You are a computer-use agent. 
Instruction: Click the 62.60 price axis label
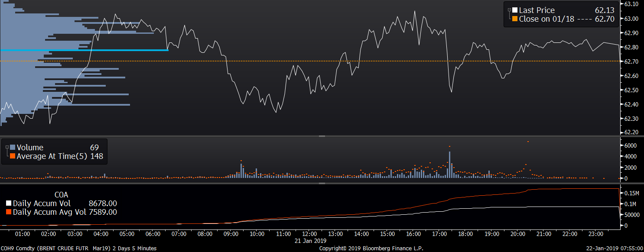click(631, 76)
